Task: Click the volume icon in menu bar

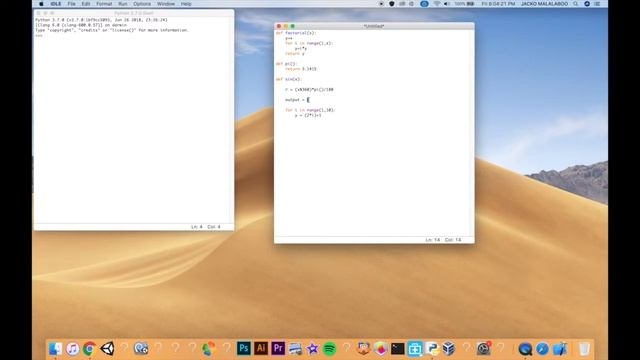Action: click(x=447, y=4)
